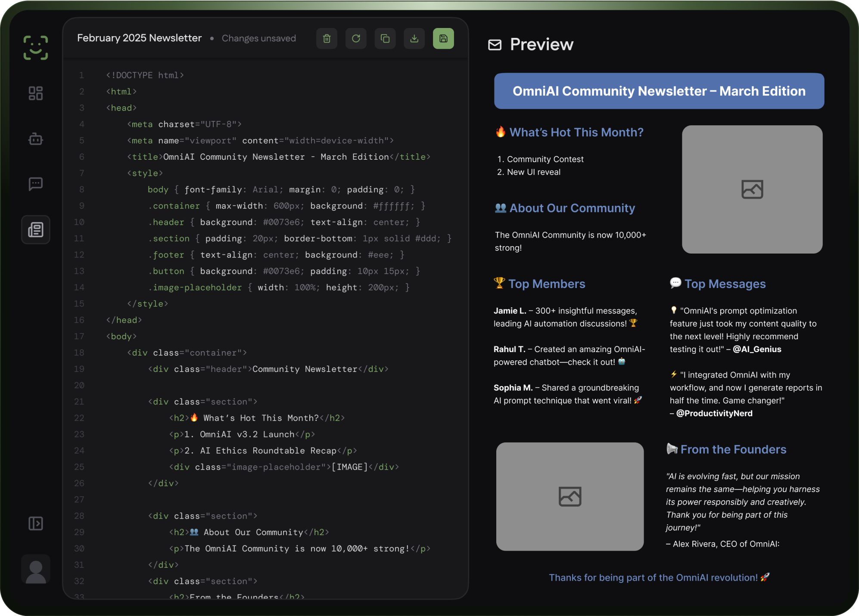Save newsletter with green save button
The image size is (859, 616).
point(443,39)
